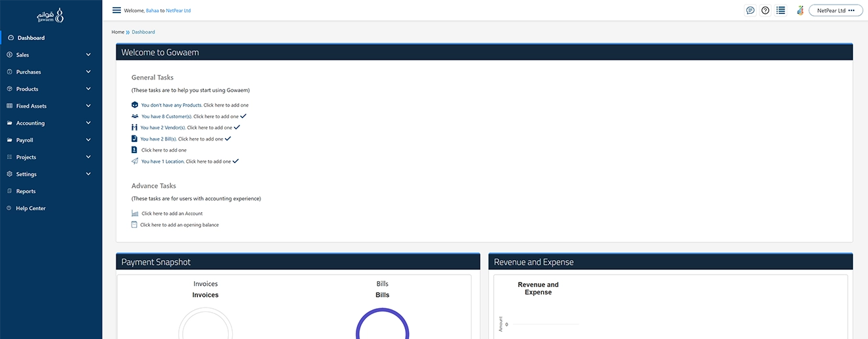Image resolution: width=868 pixels, height=339 pixels.
Task: Click the checkmark beside Bills task
Action: (228, 139)
